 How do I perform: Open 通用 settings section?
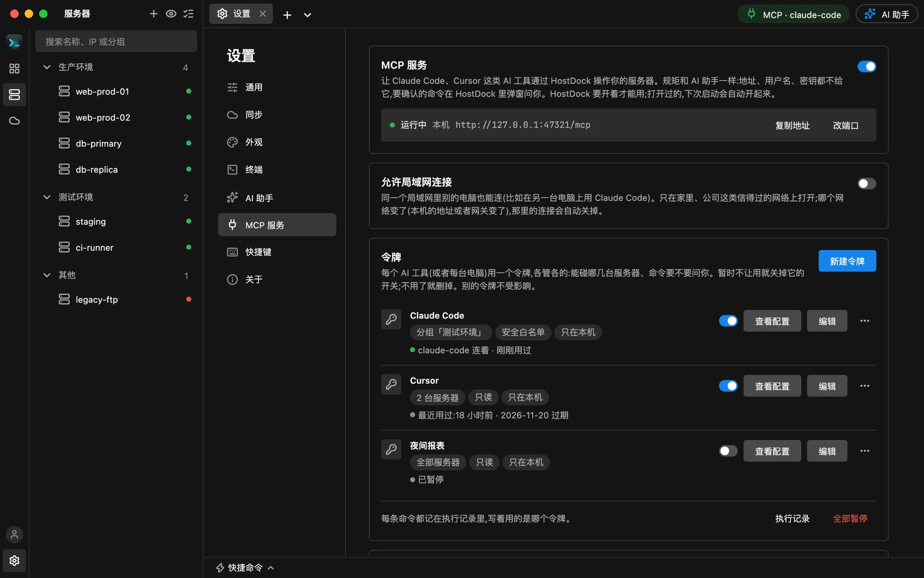point(277,87)
